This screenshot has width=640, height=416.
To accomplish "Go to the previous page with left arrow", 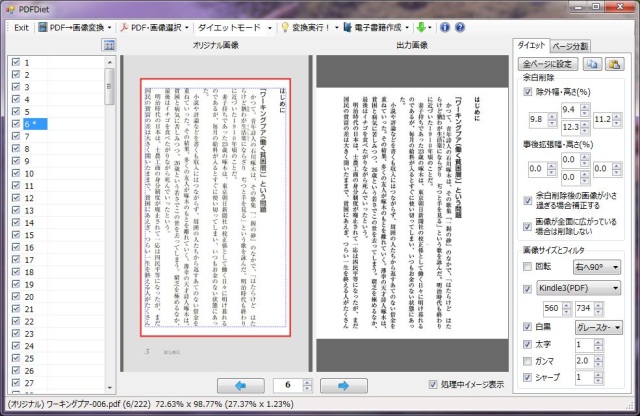I will (x=240, y=385).
